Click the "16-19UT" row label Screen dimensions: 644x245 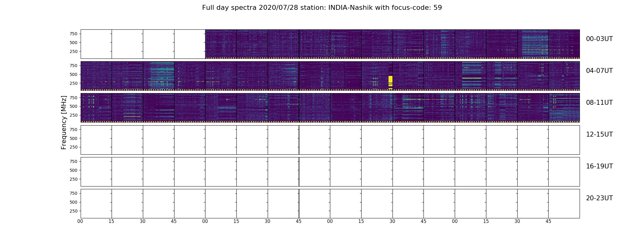[599, 166]
